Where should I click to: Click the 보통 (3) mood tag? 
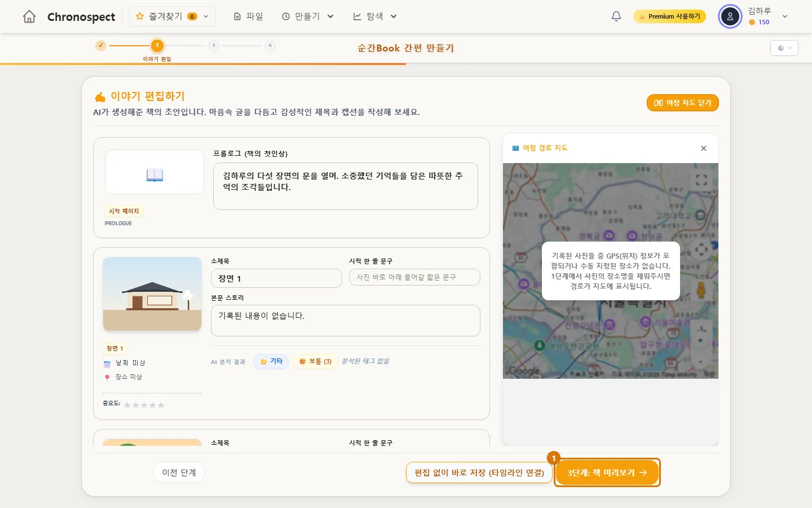(315, 361)
